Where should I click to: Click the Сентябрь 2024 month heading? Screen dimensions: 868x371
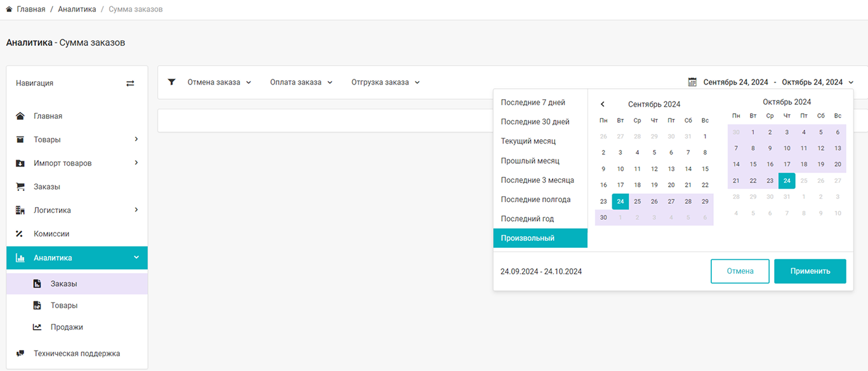coord(654,104)
